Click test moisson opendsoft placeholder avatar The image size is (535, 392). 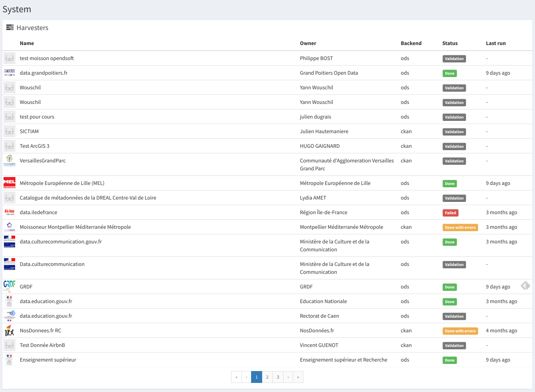click(x=9, y=58)
